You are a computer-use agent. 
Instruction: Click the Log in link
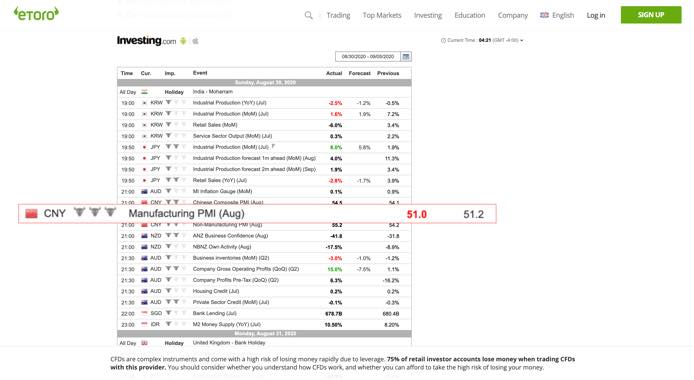[x=596, y=15]
